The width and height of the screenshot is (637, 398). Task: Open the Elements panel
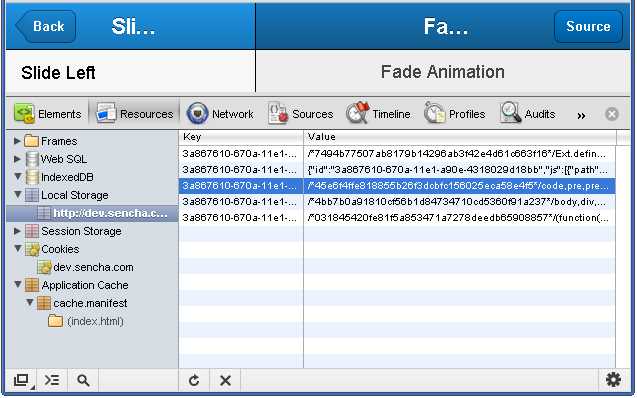[x=48, y=114]
